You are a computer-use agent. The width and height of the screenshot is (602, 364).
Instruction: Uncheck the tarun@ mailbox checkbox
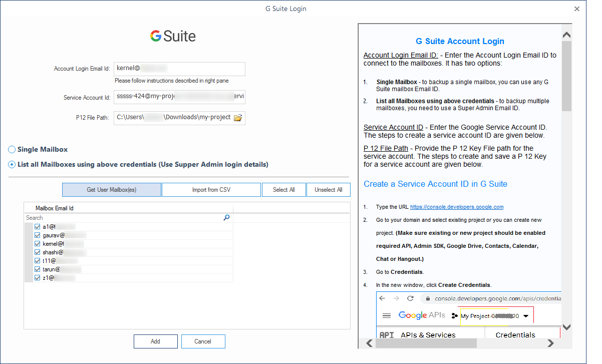[37, 269]
